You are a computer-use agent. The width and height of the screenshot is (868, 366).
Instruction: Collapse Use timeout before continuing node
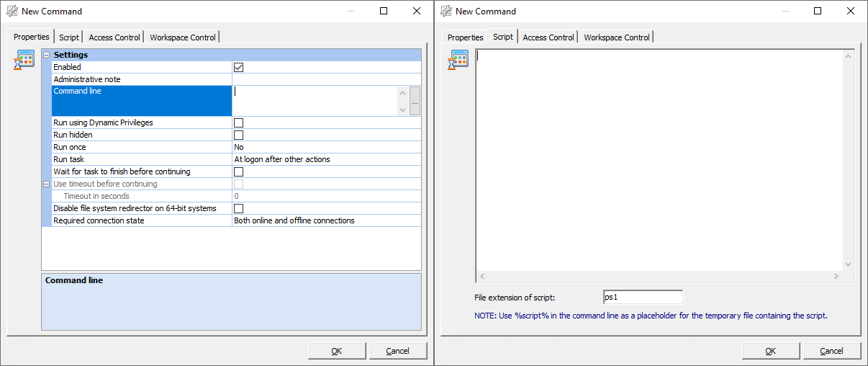tap(47, 184)
